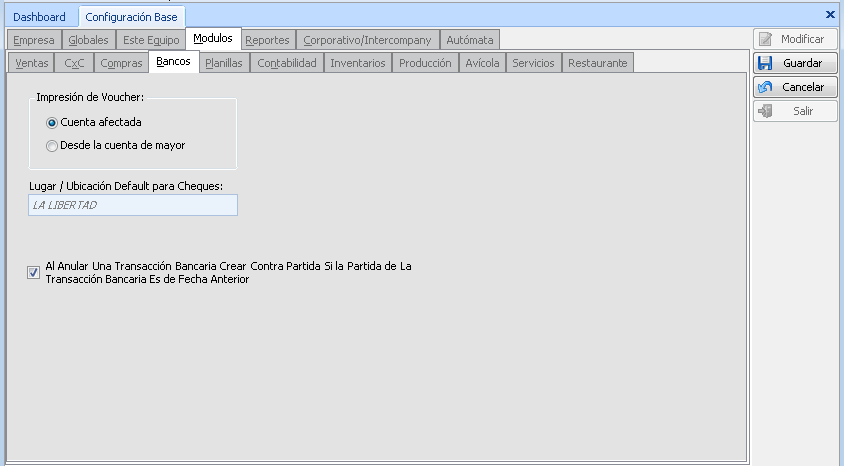Screen dimensions: 844x466
Task: Close the Configuración Base panel with X
Action: pos(830,15)
